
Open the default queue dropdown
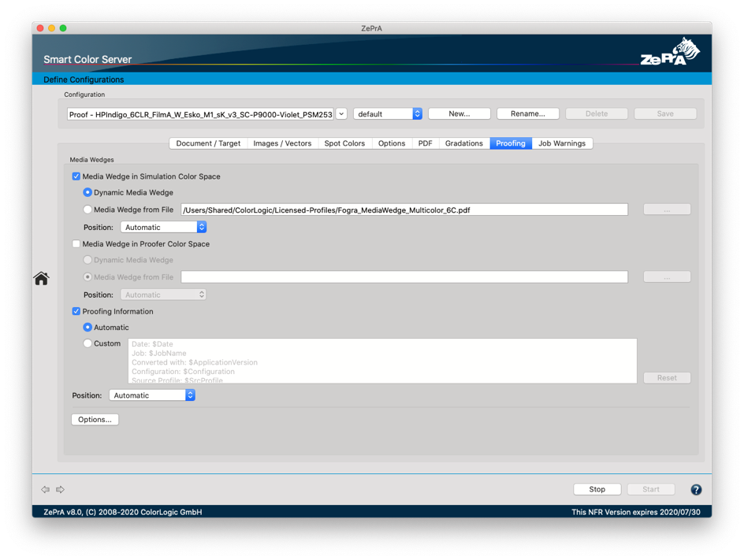pos(388,113)
